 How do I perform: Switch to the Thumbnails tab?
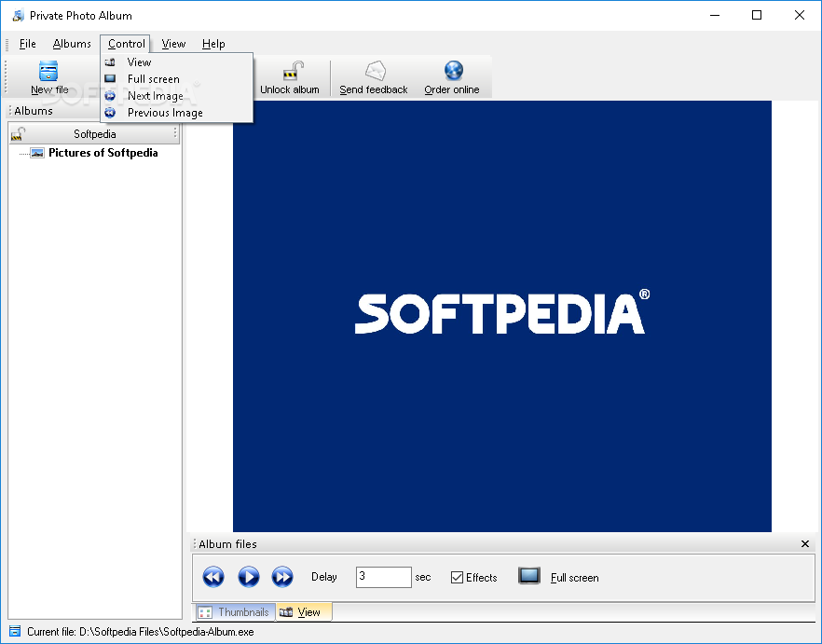pos(236,612)
